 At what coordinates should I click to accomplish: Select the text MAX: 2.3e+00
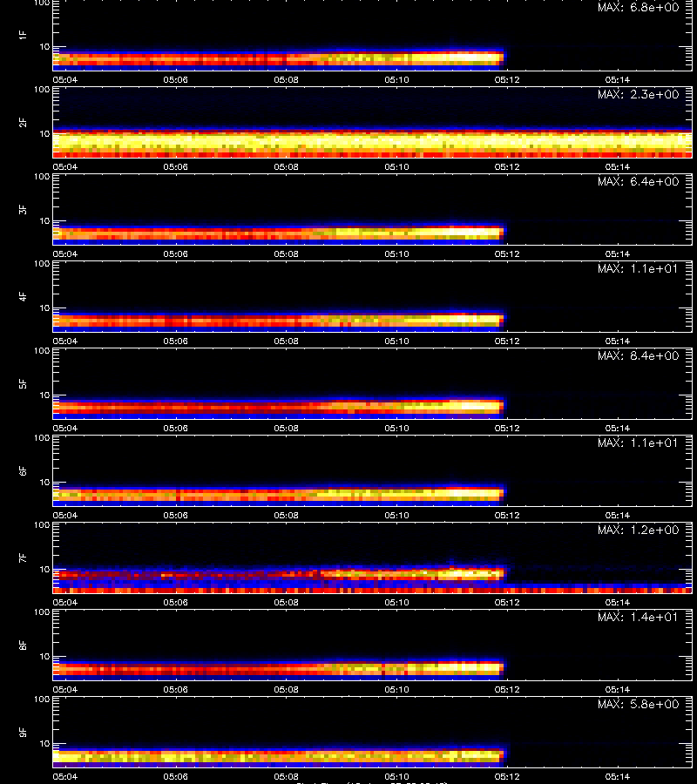pos(638,94)
